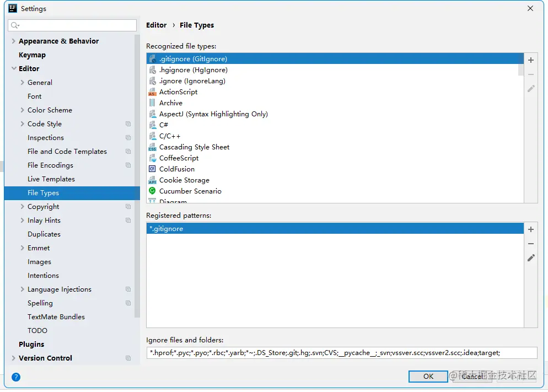The height and width of the screenshot is (392, 548).
Task: Select the Cucumber Scenario file type
Action: coord(190,191)
